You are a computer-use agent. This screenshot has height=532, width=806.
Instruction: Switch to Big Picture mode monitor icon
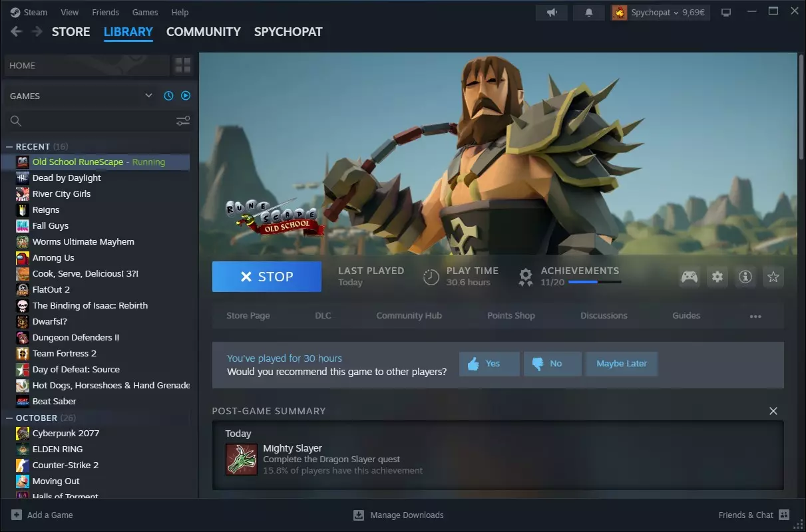coord(726,13)
